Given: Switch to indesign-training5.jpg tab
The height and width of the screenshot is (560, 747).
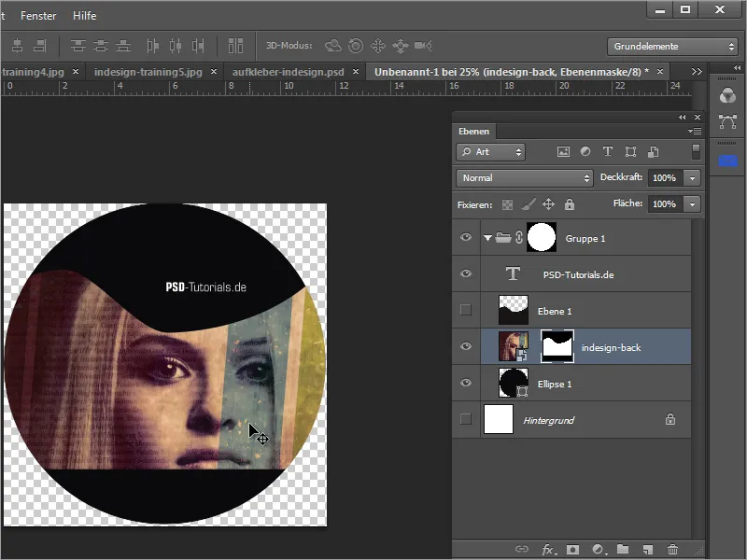Looking at the screenshot, I should pos(148,72).
